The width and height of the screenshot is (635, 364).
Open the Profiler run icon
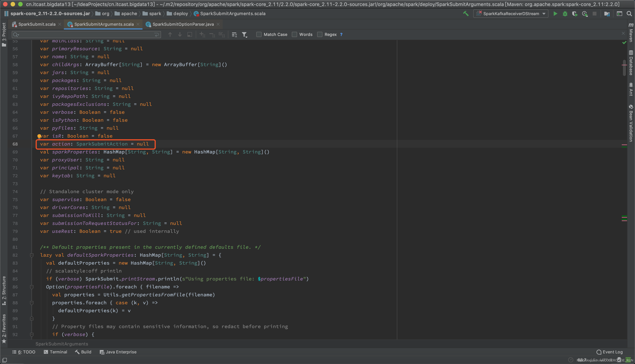pos(585,14)
